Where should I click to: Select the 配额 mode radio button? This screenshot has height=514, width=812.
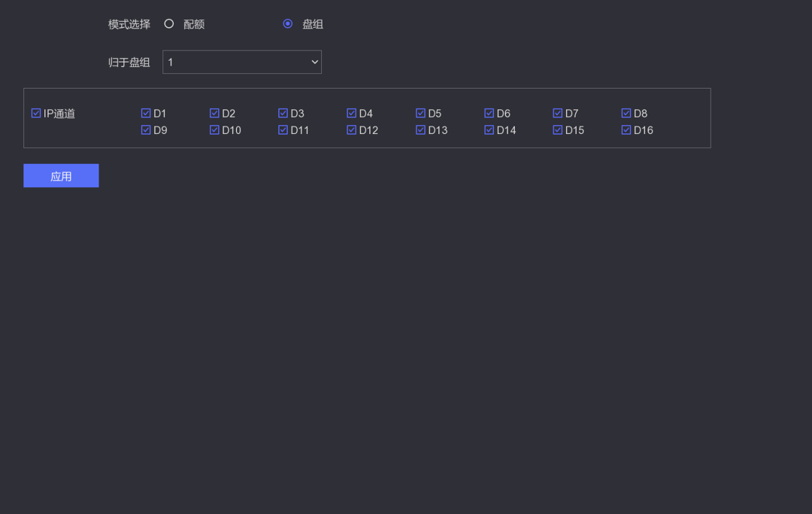169,24
